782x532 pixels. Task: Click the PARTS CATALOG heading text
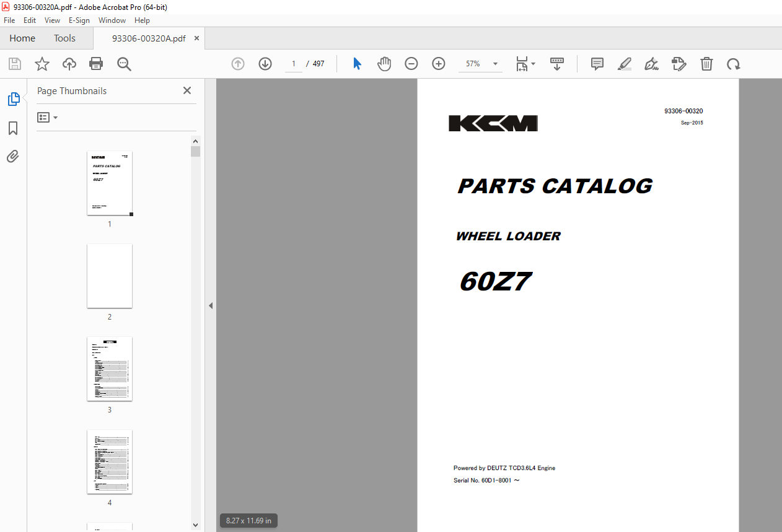tap(555, 186)
